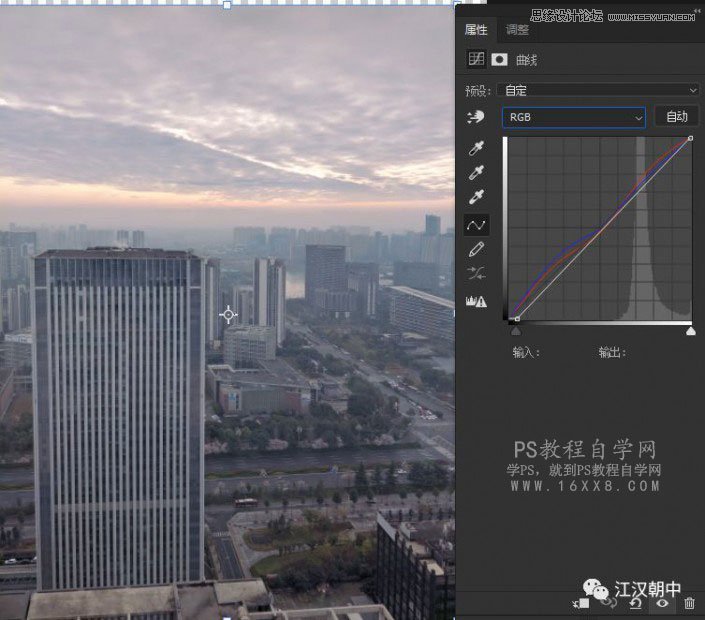Click the histogram clipping warning icon
This screenshot has height=620, width=705.
(477, 300)
